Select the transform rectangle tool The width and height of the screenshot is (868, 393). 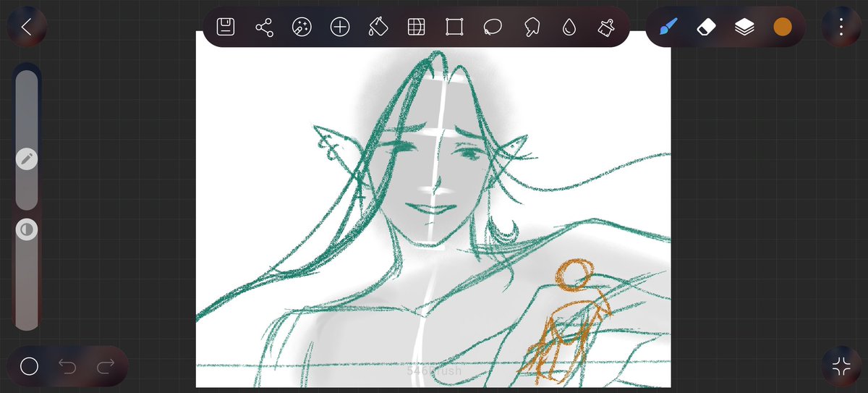(454, 28)
